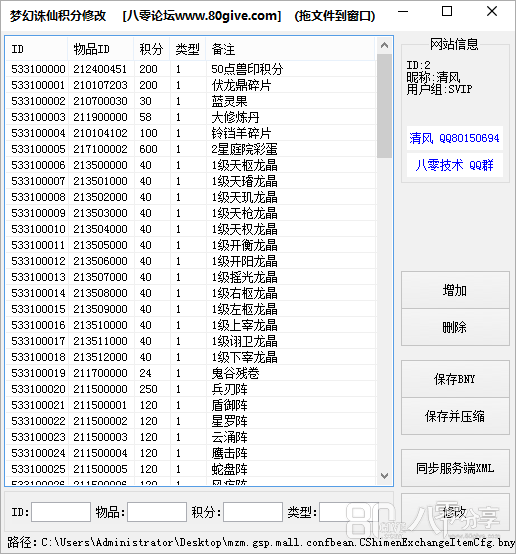Click points value 58
Viewport: 516px width, 554px height.
[x=145, y=117]
